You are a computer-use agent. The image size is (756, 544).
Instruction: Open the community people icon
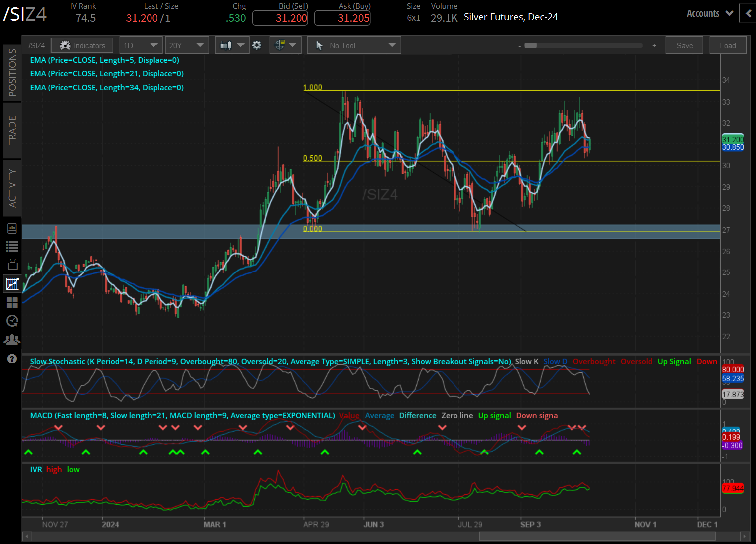click(12, 339)
